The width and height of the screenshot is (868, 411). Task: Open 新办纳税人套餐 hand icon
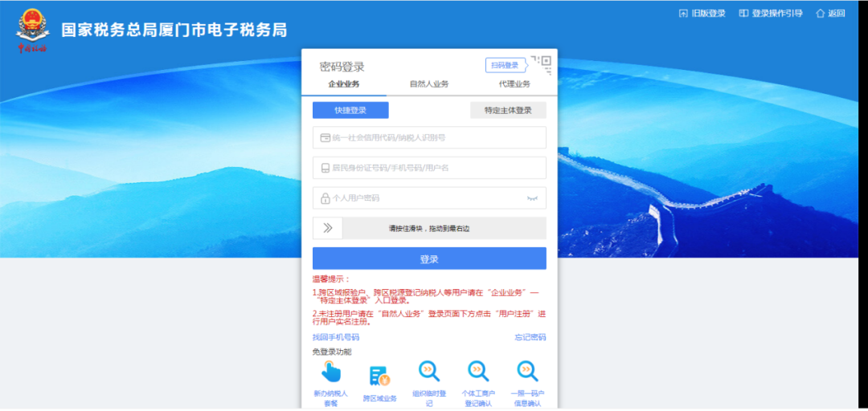[330, 372]
